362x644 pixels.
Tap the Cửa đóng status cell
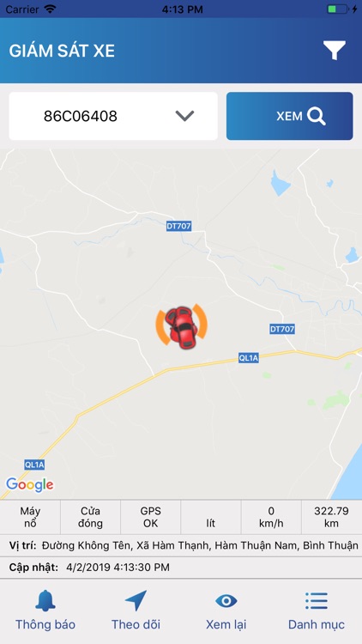pos(90,517)
